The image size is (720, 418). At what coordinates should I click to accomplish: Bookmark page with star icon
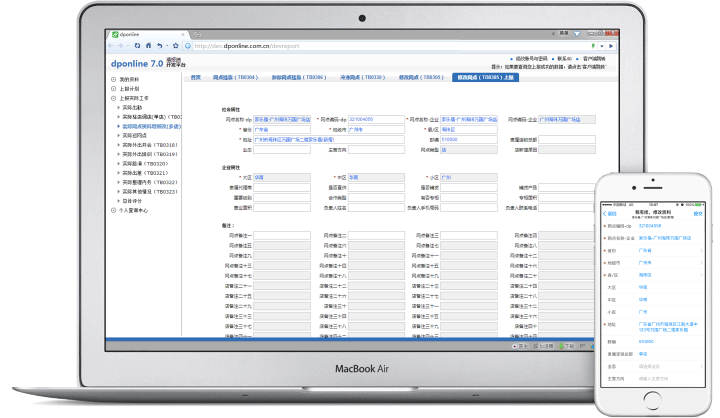pos(175,45)
